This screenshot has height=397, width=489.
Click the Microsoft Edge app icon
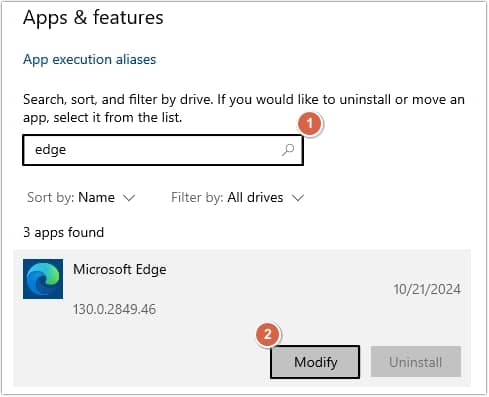(43, 279)
